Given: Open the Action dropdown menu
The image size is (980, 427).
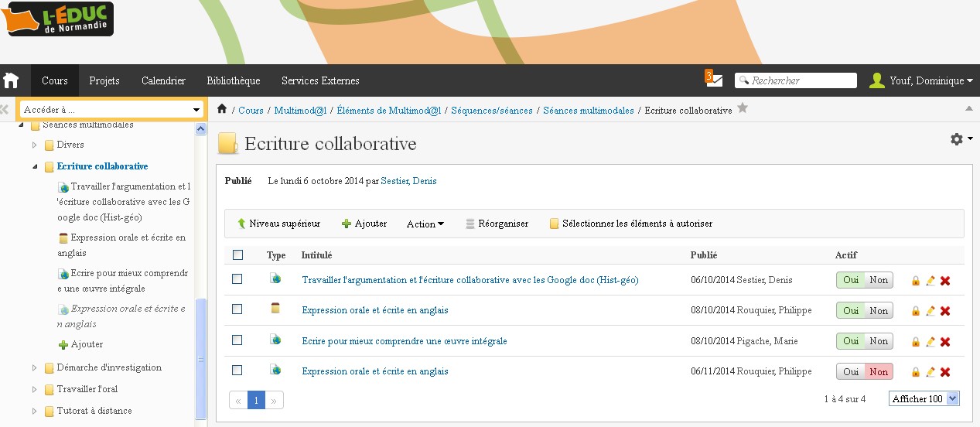Looking at the screenshot, I should coord(425,224).
